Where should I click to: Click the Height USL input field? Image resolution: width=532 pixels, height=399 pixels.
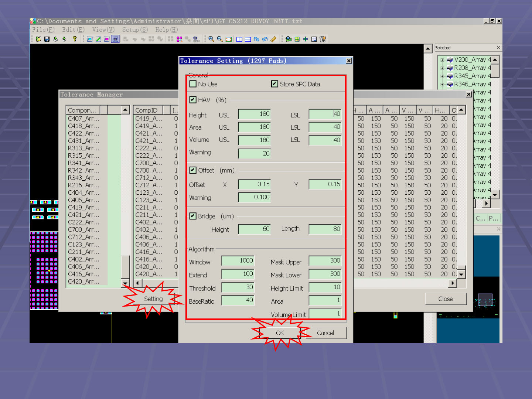coord(255,114)
